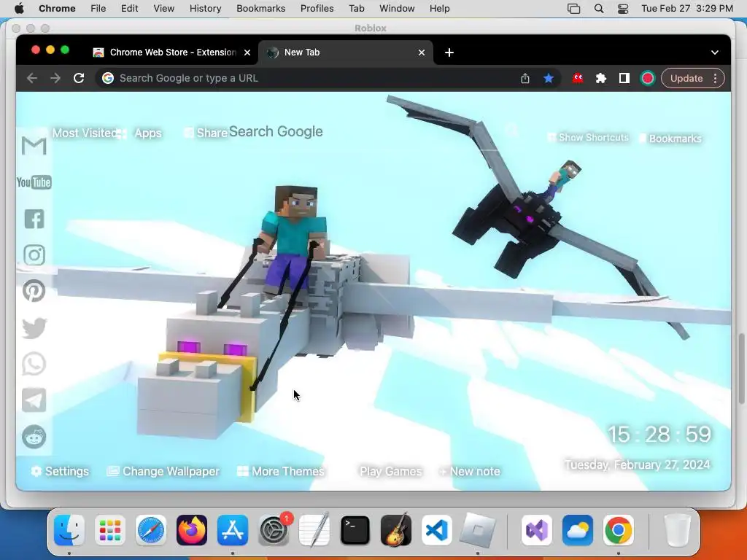Open Safari from the Dock
Screen dimensions: 747x560
click(151, 530)
